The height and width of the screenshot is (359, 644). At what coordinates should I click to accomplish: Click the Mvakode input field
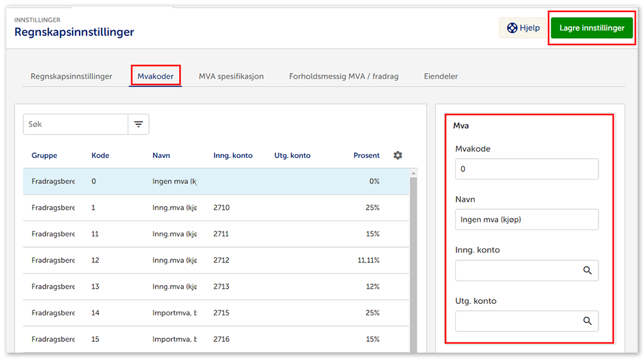tap(526, 169)
